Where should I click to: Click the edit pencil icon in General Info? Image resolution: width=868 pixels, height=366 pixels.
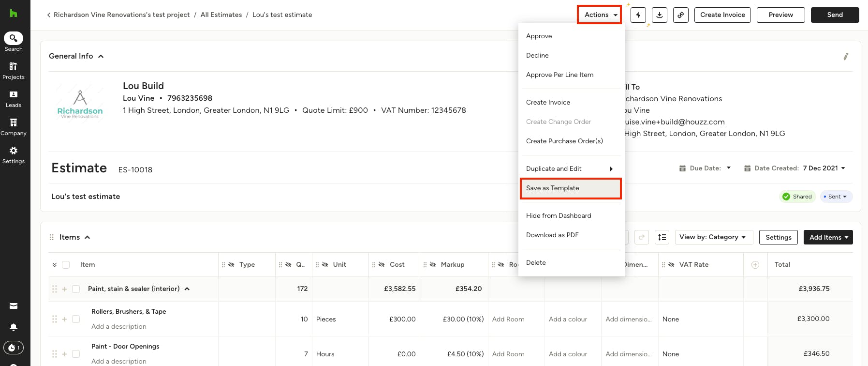(x=846, y=57)
